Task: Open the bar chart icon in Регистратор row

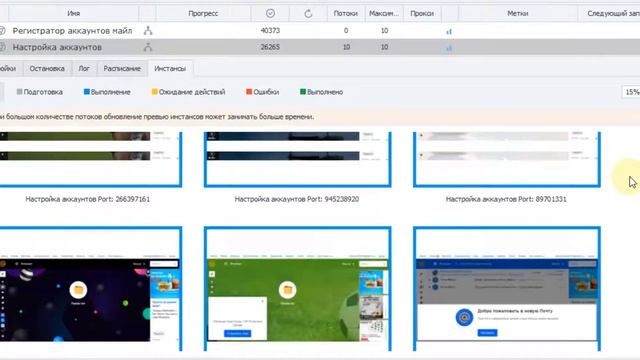Action: tap(449, 31)
